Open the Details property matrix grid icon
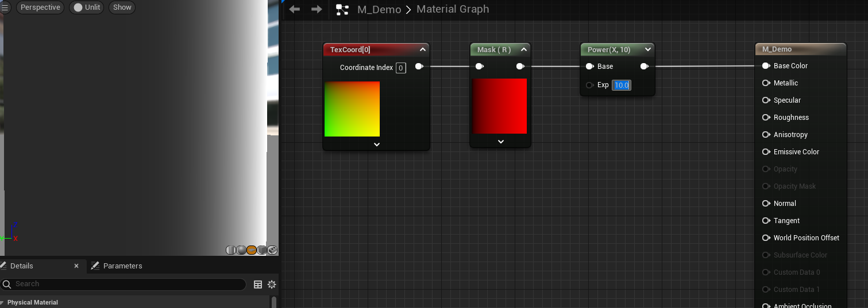Image resolution: width=868 pixels, height=308 pixels. (258, 284)
